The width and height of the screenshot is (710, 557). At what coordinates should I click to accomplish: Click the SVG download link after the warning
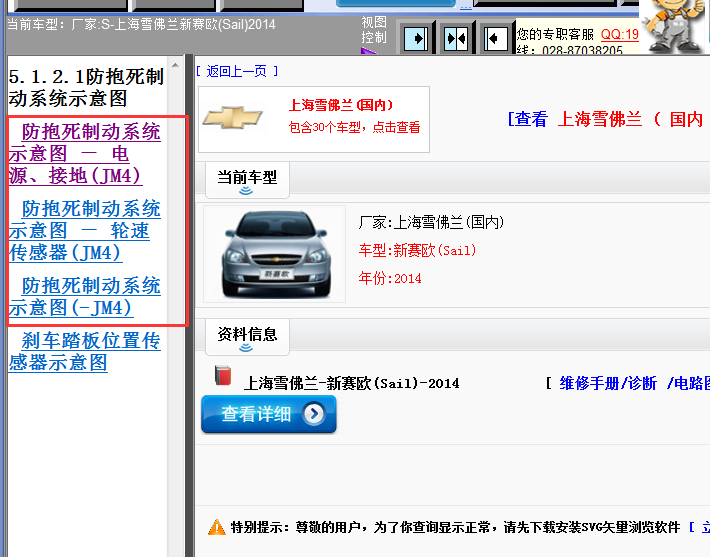point(699,527)
